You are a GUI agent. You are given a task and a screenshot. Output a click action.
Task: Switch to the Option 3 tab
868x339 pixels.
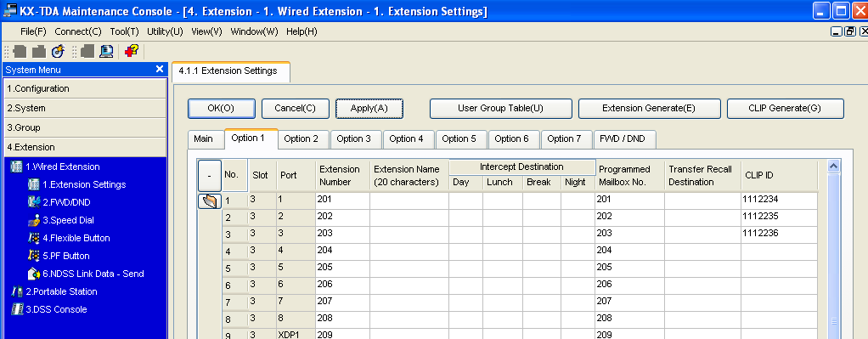point(353,139)
